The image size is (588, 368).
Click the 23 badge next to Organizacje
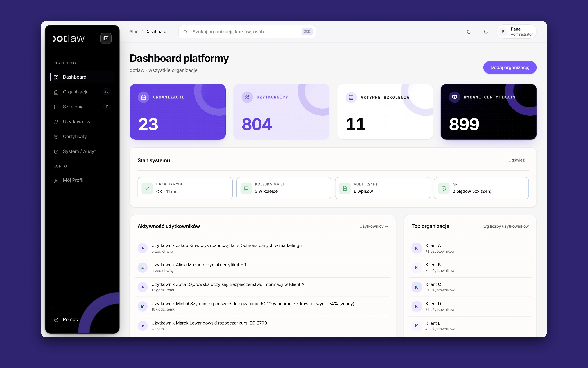[x=106, y=91]
